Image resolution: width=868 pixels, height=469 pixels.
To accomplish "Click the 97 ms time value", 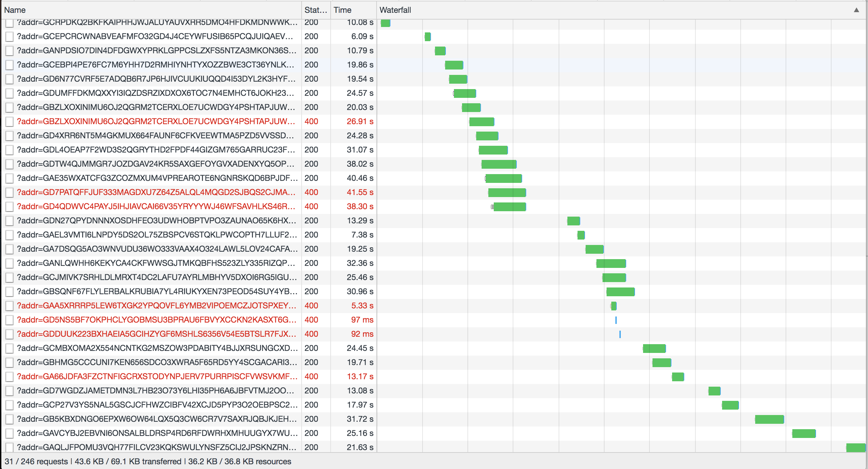I will [362, 320].
